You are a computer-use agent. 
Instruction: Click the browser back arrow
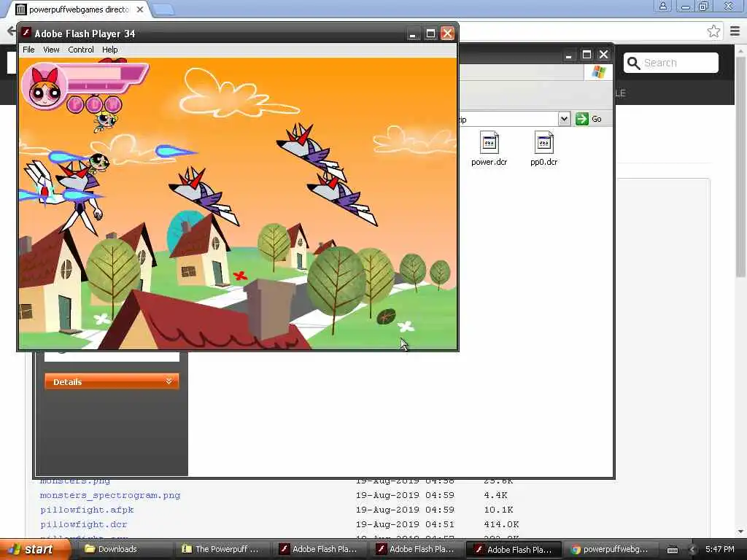pyautogui.click(x=11, y=31)
